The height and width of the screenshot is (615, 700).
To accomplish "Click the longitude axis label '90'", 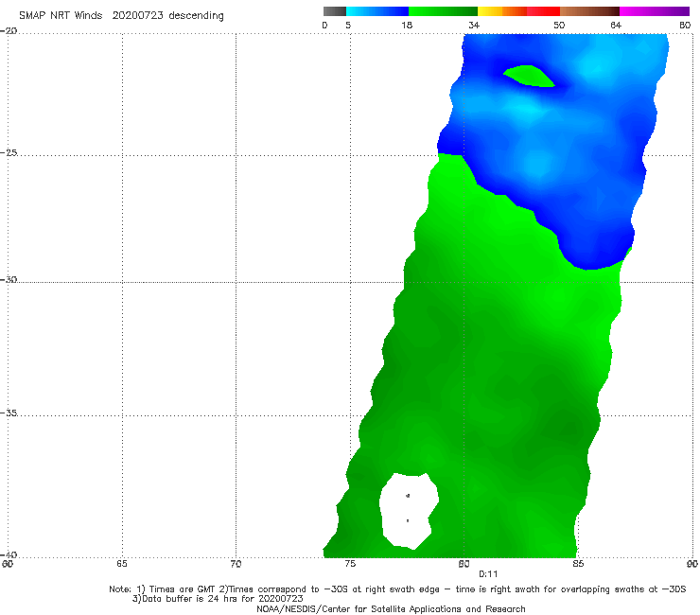I will point(692,564).
